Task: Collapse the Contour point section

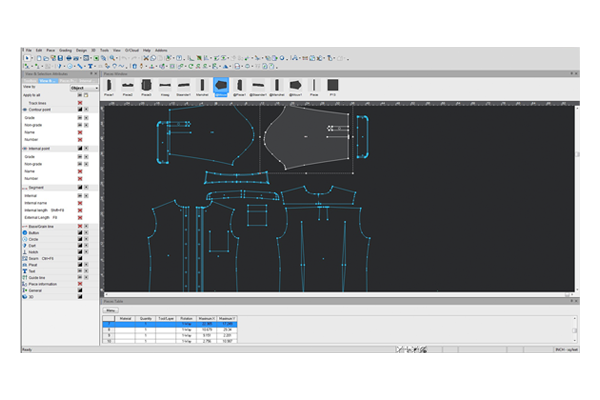Action: click(x=25, y=110)
